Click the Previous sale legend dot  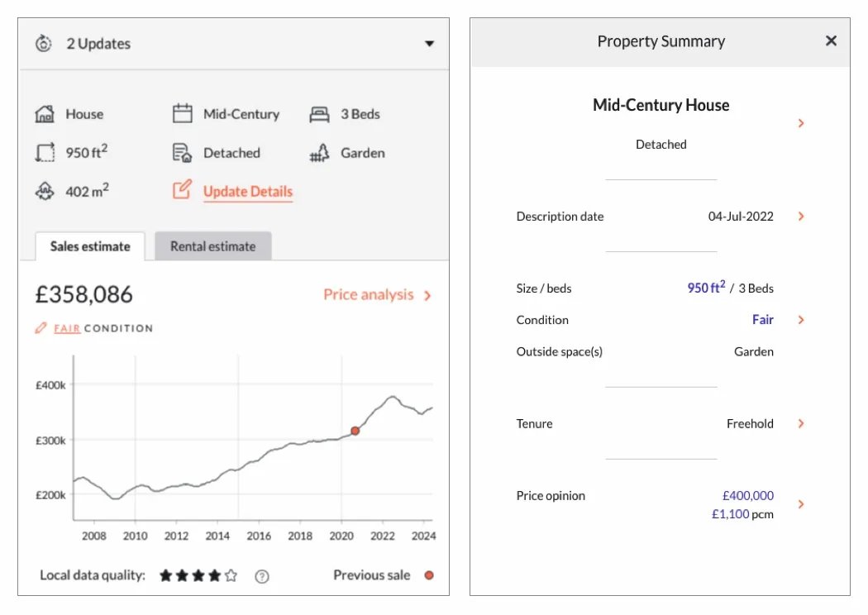429,575
